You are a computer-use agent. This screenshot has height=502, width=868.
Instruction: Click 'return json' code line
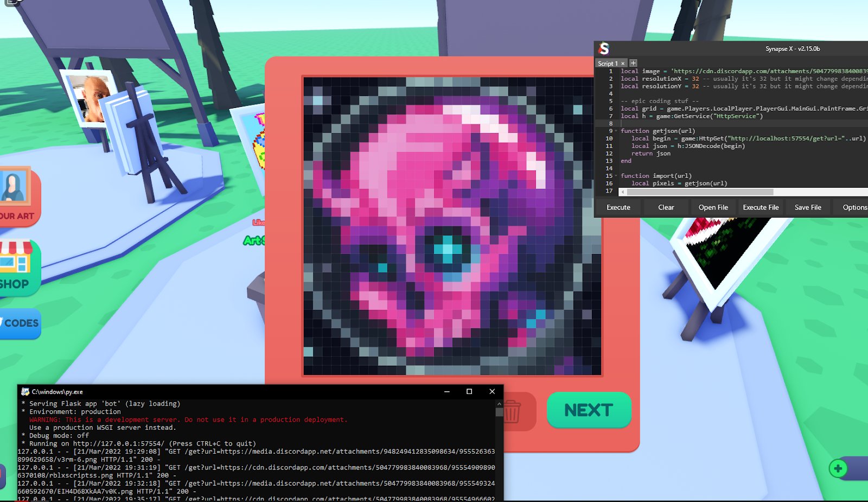pyautogui.click(x=650, y=154)
